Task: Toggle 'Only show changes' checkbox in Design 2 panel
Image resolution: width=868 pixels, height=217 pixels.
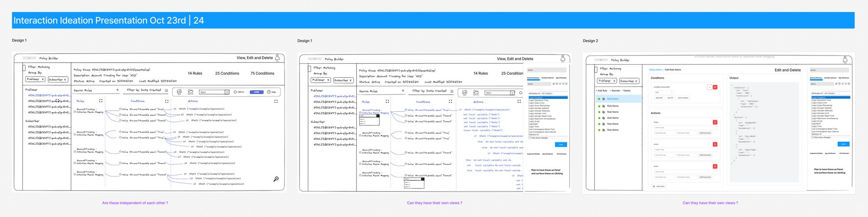Action: 813,137
